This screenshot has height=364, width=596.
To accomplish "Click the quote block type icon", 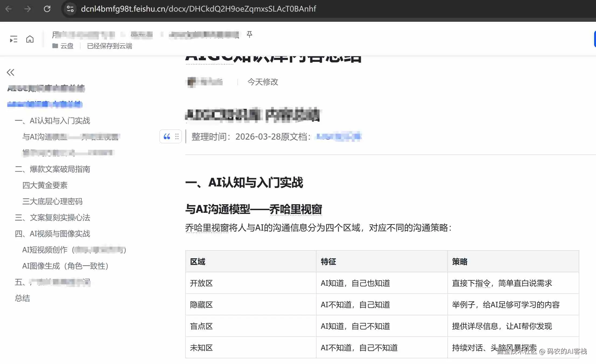I will 167,137.
